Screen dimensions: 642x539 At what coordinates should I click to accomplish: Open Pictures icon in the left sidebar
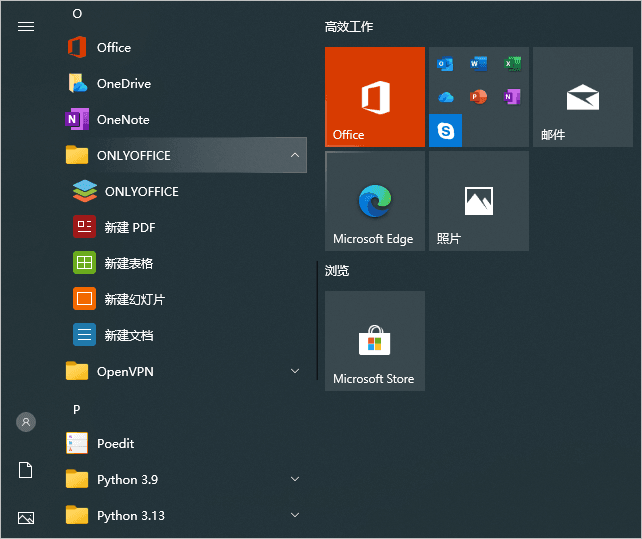[26, 518]
